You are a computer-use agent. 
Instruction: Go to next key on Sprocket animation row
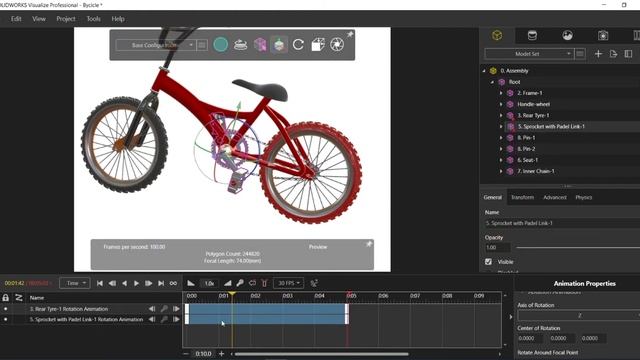point(176,320)
